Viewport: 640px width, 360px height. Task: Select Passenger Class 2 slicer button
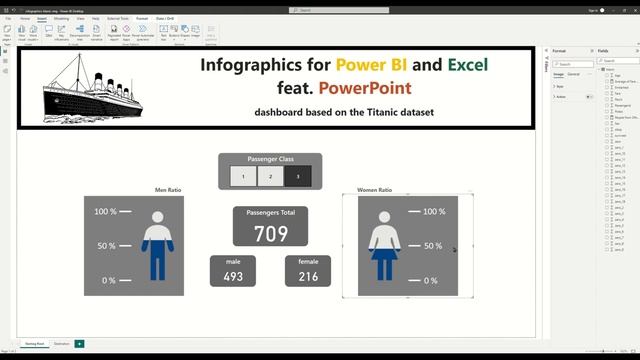[x=270, y=176]
